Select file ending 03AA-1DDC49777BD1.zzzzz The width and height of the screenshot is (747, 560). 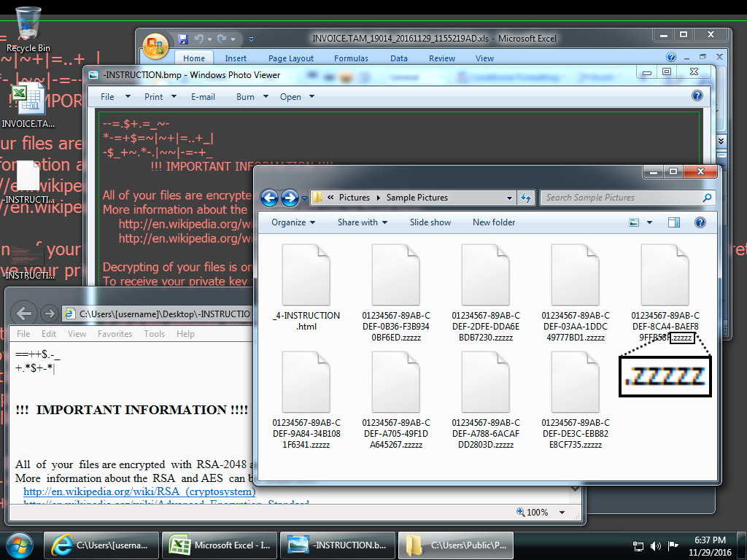(576, 293)
